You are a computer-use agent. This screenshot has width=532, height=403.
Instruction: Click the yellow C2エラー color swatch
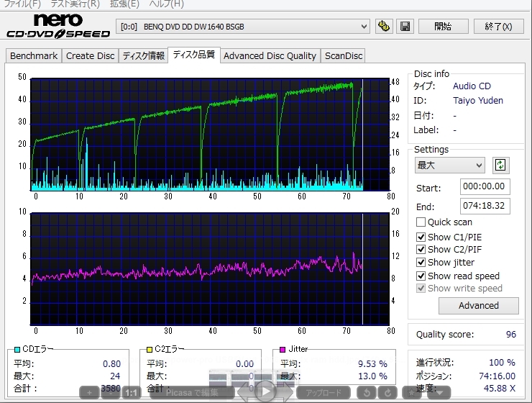point(150,349)
